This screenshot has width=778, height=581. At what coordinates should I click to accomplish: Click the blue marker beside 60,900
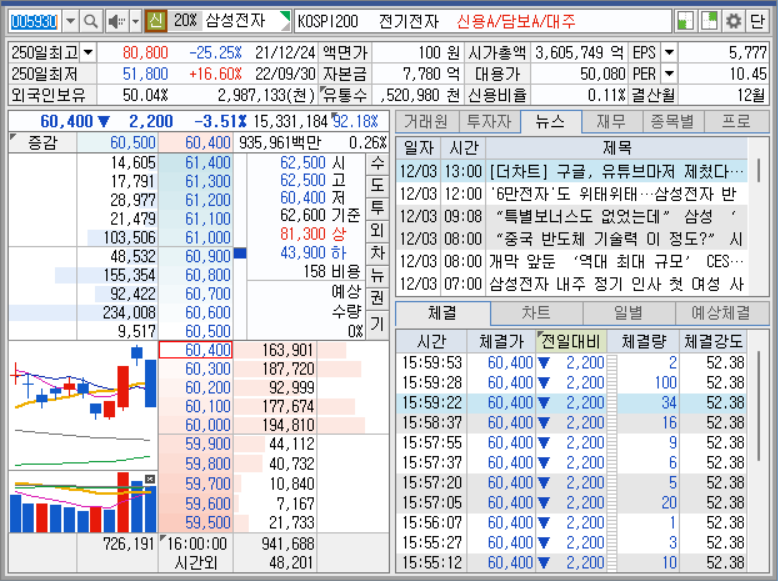[240, 254]
